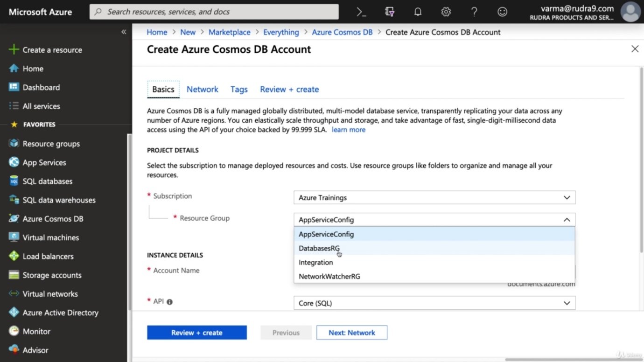This screenshot has height=362, width=644.
Task: Switch to the Review + create tab
Action: 289,89
